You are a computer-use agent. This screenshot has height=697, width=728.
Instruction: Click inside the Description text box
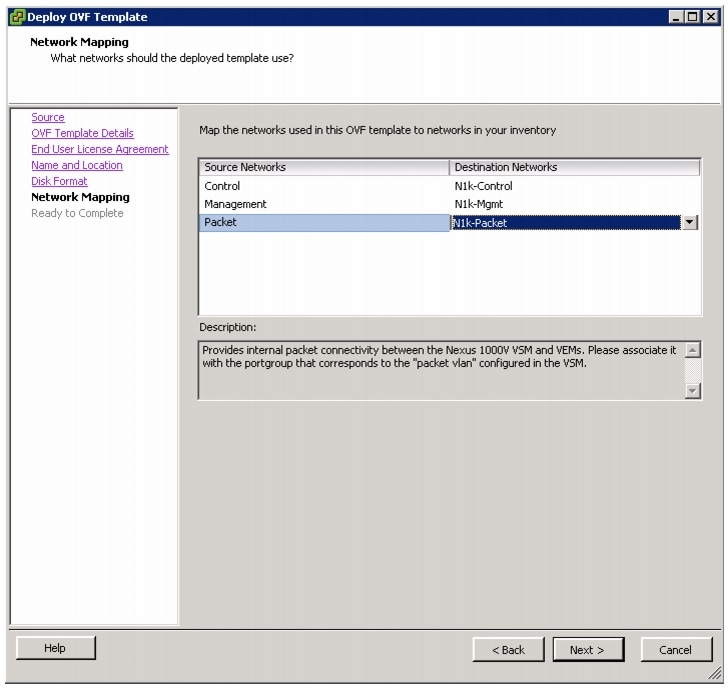pos(441,371)
